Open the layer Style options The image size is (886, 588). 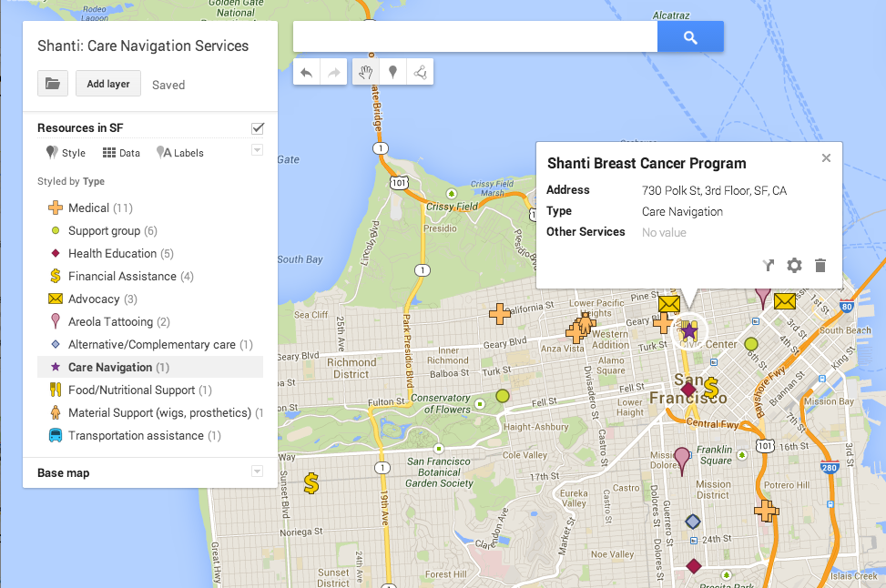tap(66, 153)
